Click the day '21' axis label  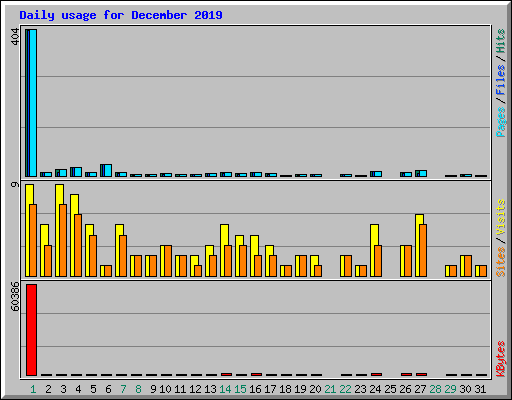click(330, 389)
